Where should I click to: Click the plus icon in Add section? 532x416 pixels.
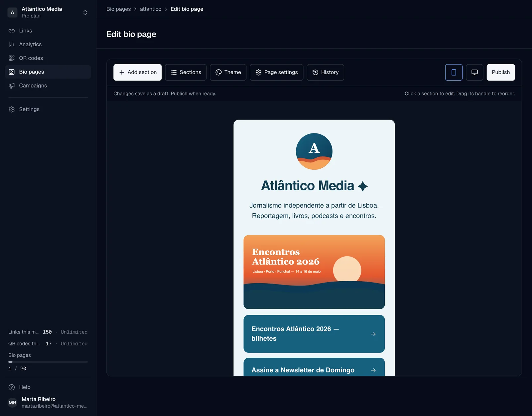coord(122,72)
